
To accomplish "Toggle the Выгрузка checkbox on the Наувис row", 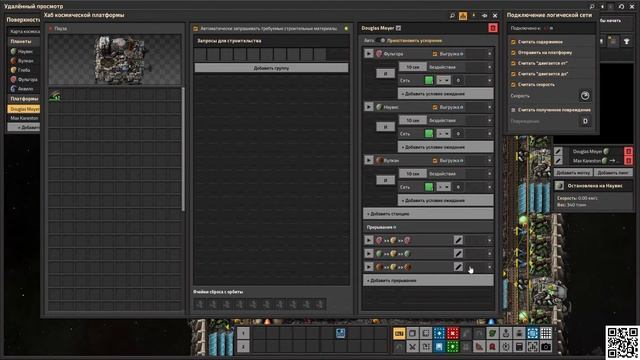I will (435, 107).
